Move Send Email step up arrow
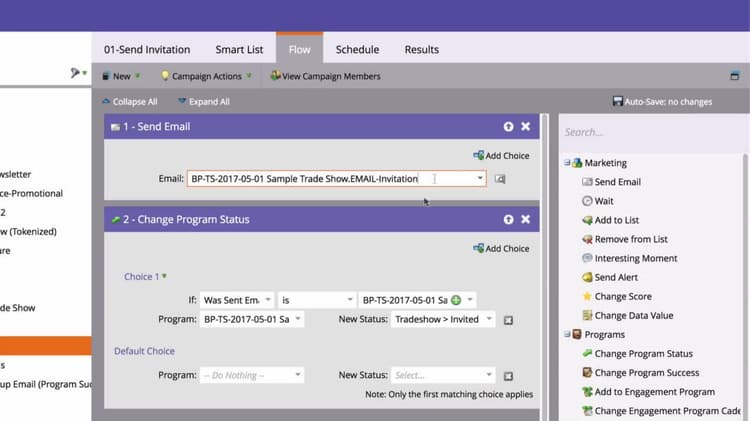 508,126
